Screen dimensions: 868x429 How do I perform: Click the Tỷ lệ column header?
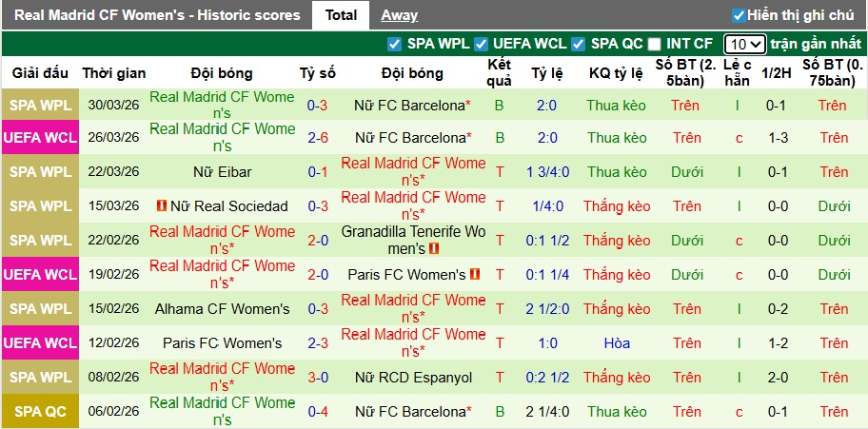(x=546, y=73)
